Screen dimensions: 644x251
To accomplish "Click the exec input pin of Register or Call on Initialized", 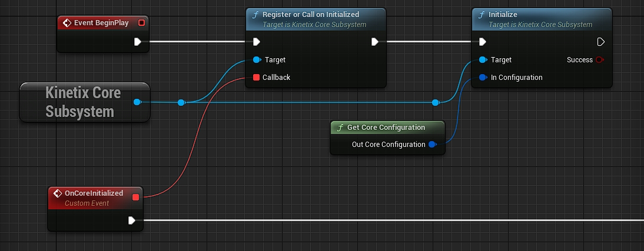I will [256, 42].
